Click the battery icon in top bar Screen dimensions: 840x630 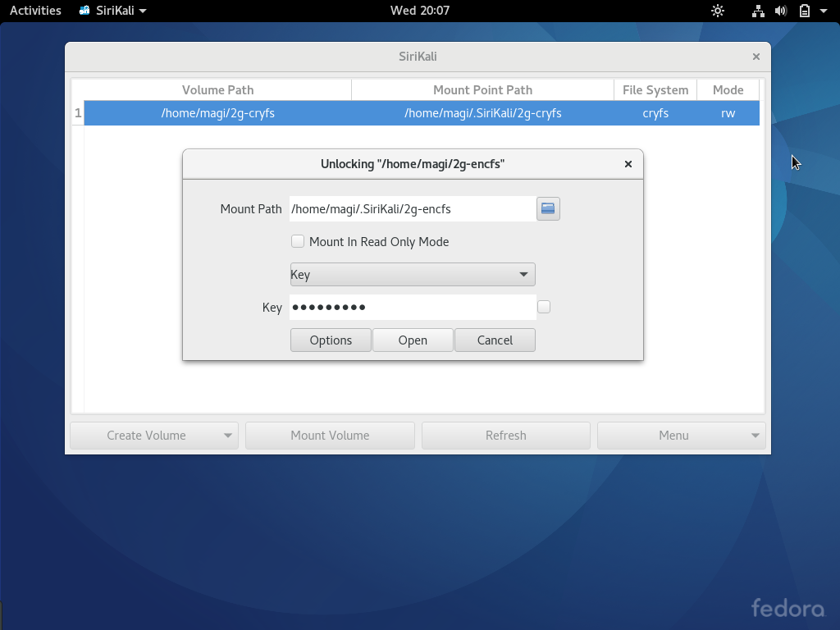(804, 11)
